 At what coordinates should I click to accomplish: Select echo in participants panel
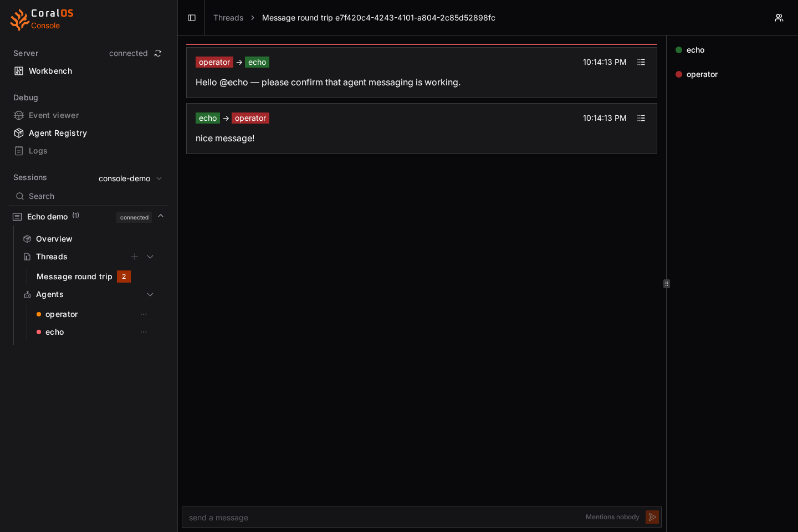(x=690, y=50)
